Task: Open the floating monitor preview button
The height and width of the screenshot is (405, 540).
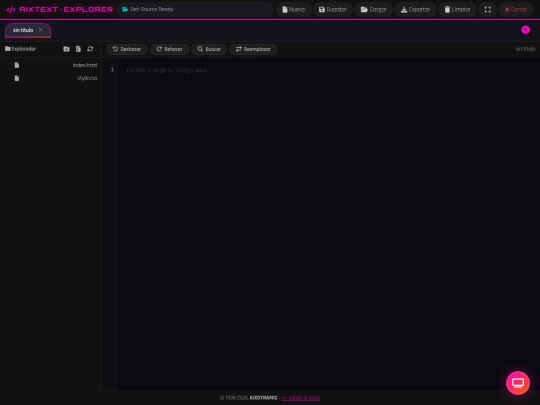Action: 518,383
